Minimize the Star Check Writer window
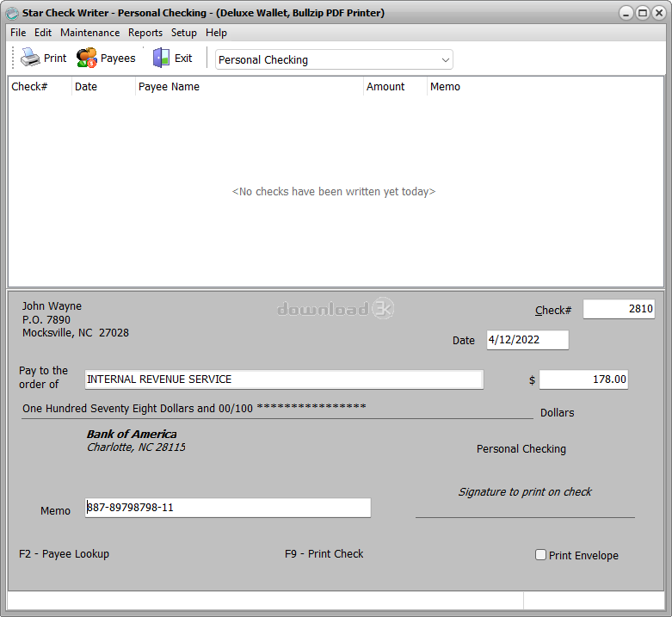 (x=626, y=13)
